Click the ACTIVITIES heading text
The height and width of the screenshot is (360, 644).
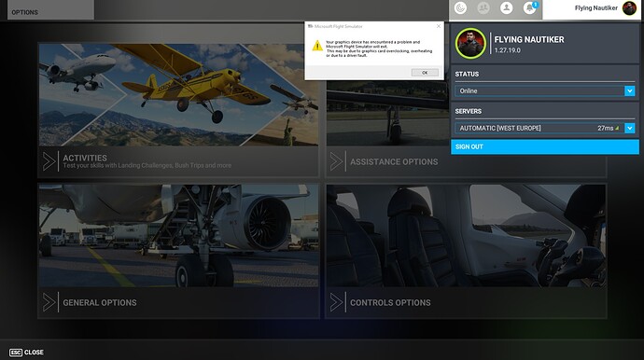coord(85,158)
